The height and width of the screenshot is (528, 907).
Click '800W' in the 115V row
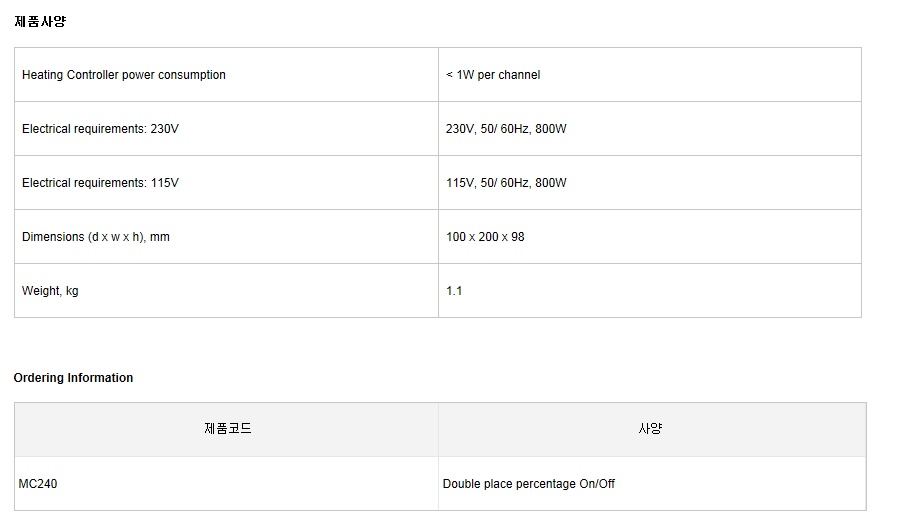tap(551, 183)
